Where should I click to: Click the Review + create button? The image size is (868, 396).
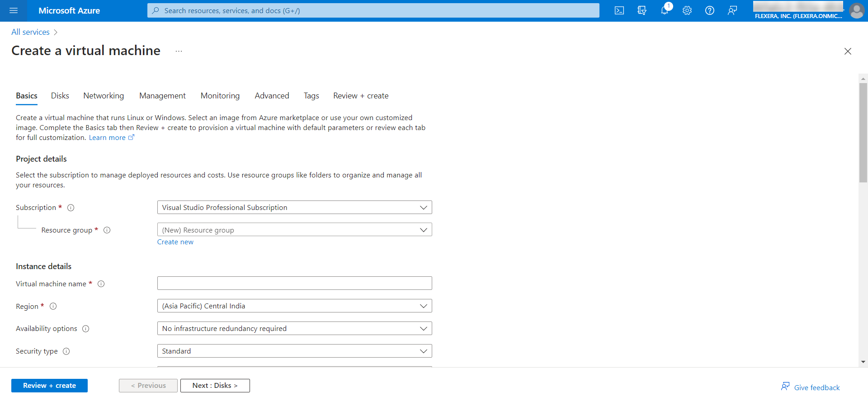tap(49, 386)
